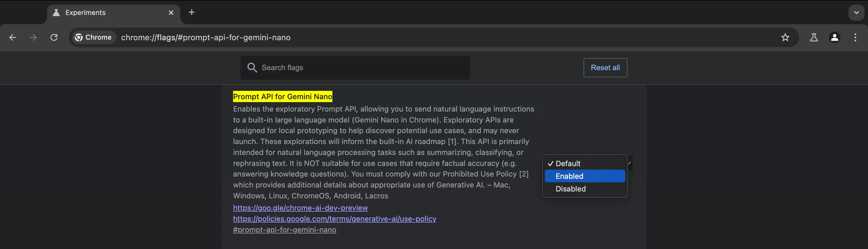The width and height of the screenshot is (868, 249).
Task: Click the #prompt-api-for-gemini-nano anchor link
Action: click(284, 230)
